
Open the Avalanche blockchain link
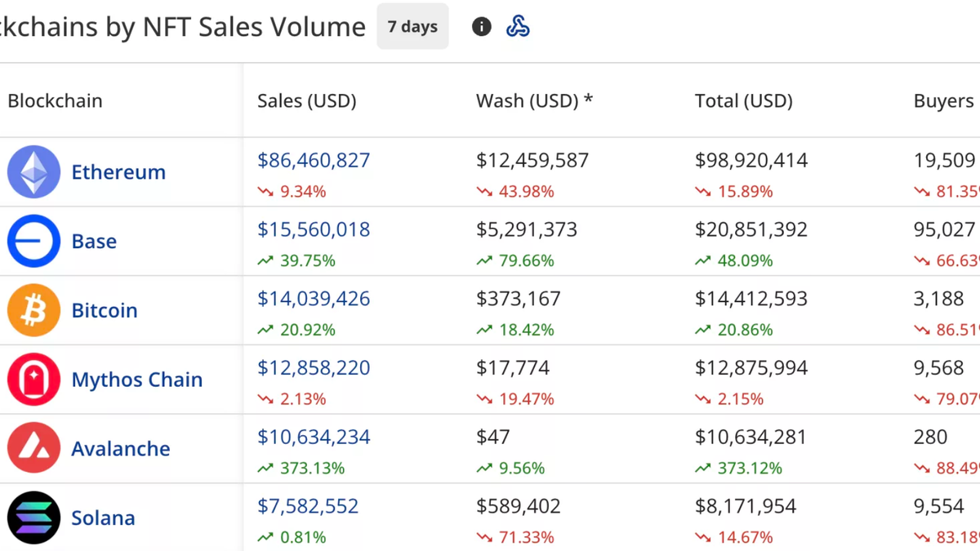[121, 449]
